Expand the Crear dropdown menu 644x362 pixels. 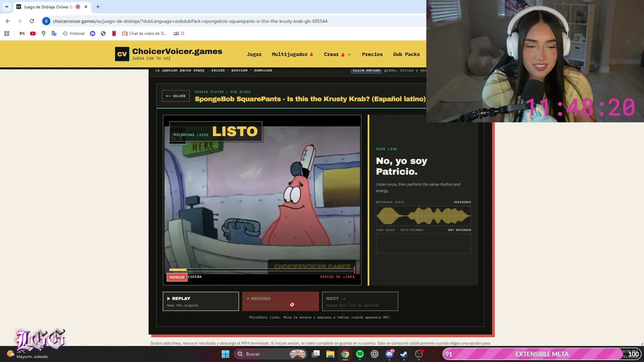pos(337,54)
